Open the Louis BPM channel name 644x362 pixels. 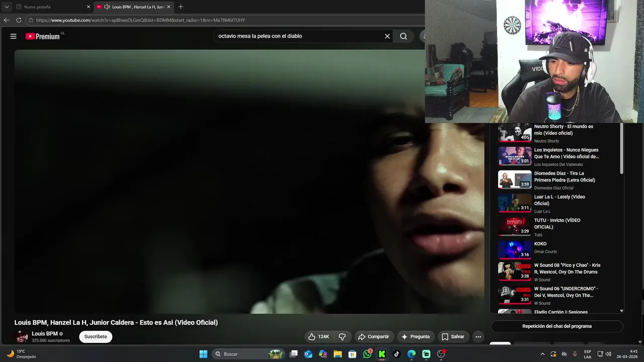pyautogui.click(x=45, y=334)
